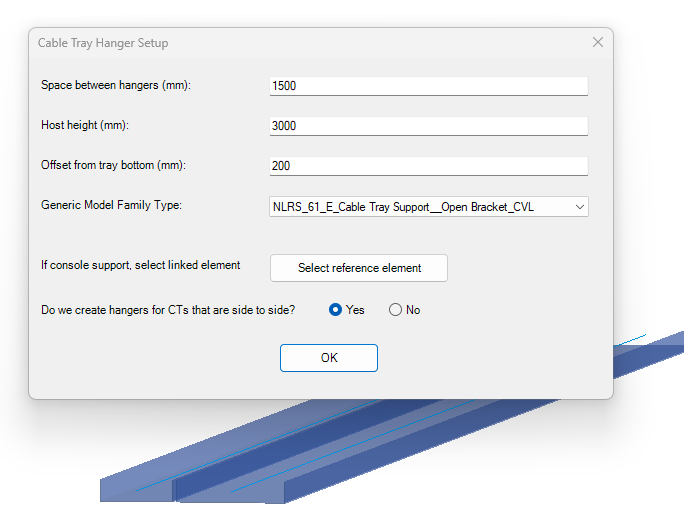Image resolution: width=684 pixels, height=524 pixels.
Task: Close the Cable Tray Hanger Setup dialog
Action: pyautogui.click(x=598, y=42)
